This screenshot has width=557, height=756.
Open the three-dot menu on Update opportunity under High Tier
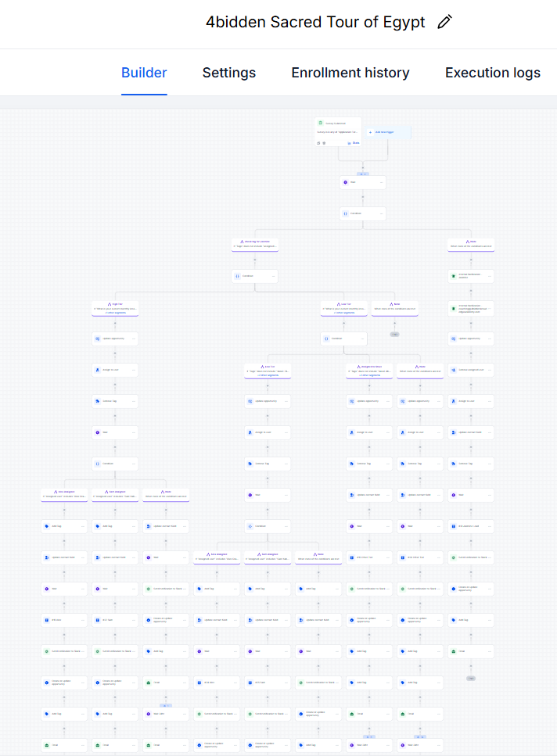pos(133,339)
